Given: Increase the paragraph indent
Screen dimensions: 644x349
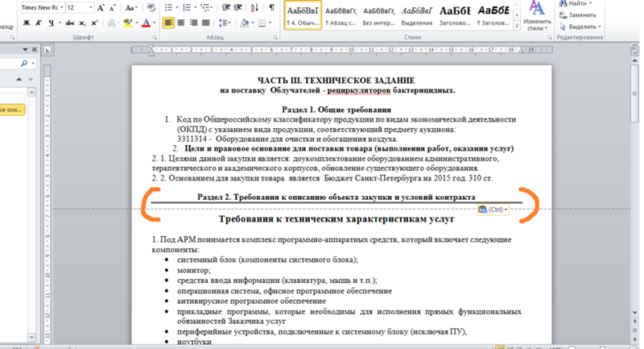Looking at the screenshot, I should click(237, 8).
